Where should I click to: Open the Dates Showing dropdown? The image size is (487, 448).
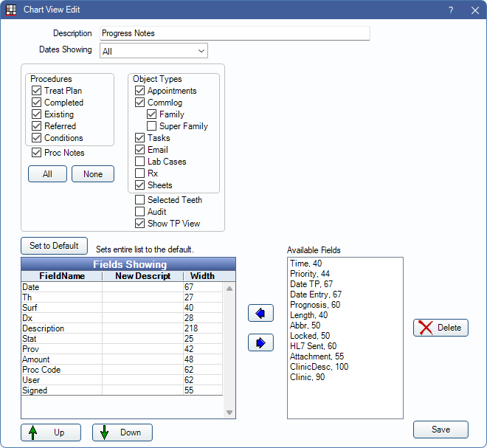click(x=153, y=51)
